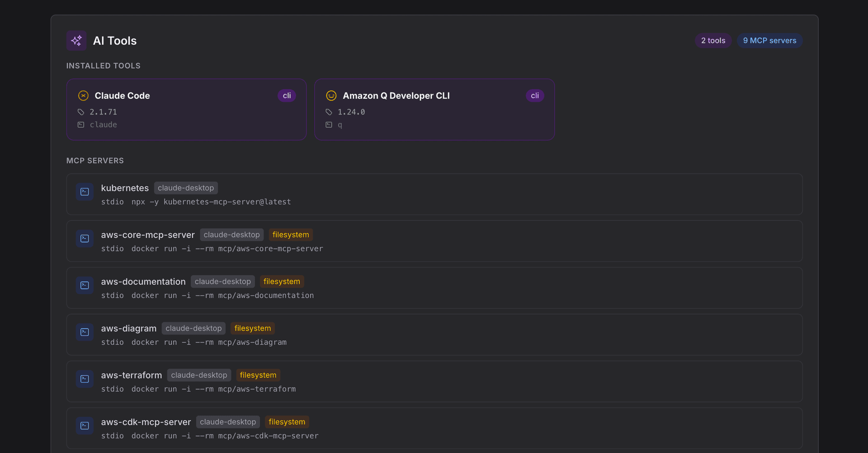The image size is (868, 453).
Task: Expand the aws-core-mcp-server entry
Action: (x=434, y=241)
